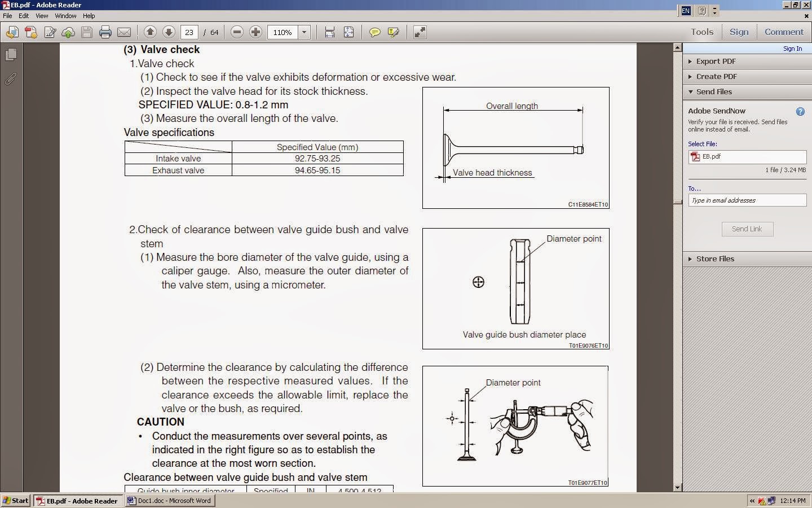Click Adobe SendNow help question icon
This screenshot has height=508, width=812.
(x=800, y=111)
